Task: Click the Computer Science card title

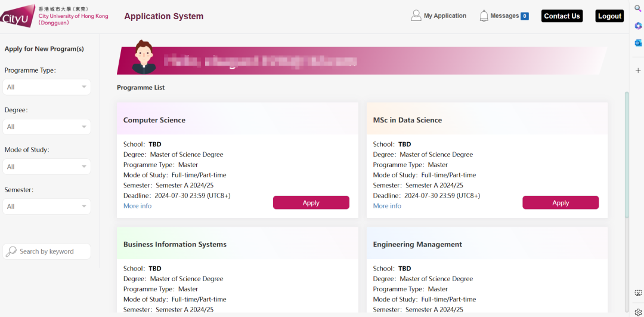Action: (154, 120)
